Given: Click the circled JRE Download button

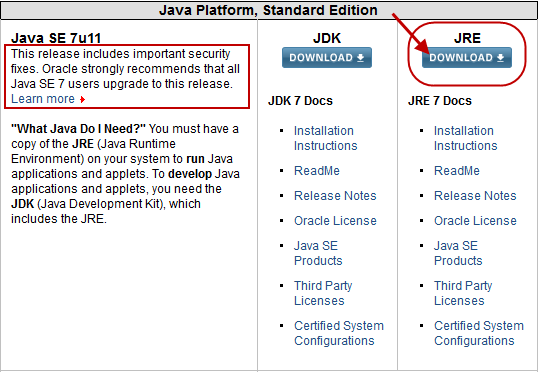Looking at the screenshot, I should pyautogui.click(x=467, y=57).
